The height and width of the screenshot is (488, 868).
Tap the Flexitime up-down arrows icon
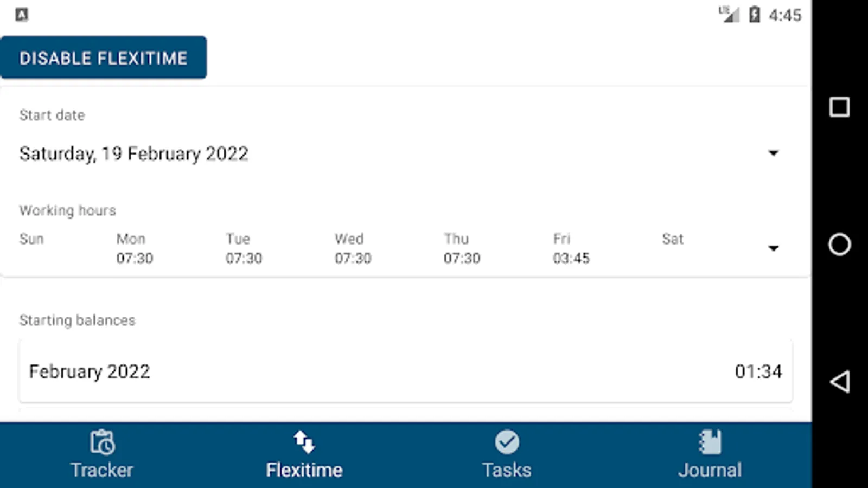304,442
